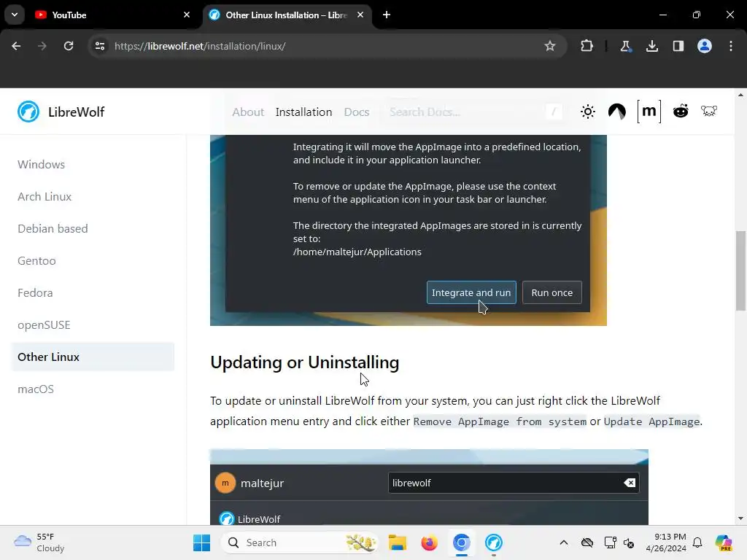
Task: Select the Other Linux Installation tab
Action: coord(286,15)
